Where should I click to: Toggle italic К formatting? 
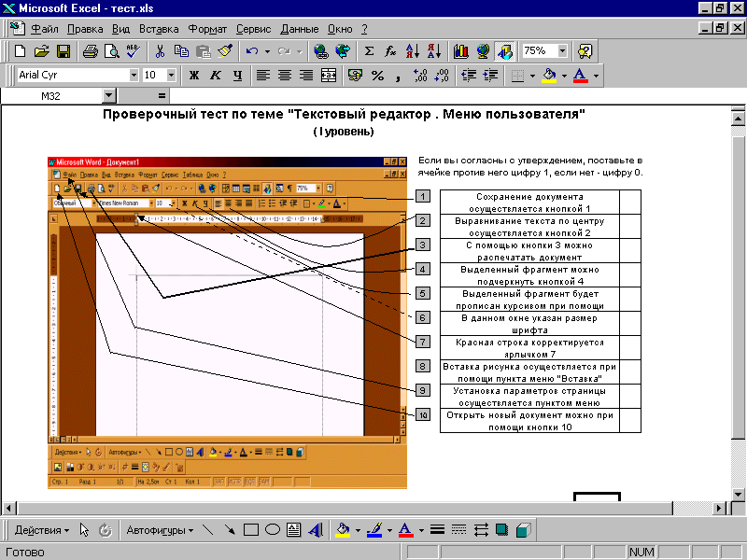tap(216, 76)
